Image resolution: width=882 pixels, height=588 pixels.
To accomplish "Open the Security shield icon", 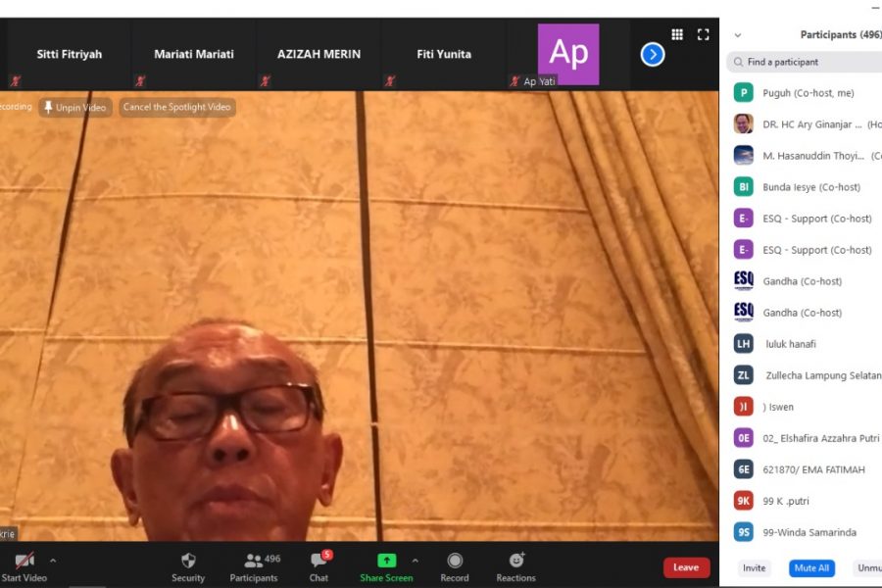I will (188, 562).
